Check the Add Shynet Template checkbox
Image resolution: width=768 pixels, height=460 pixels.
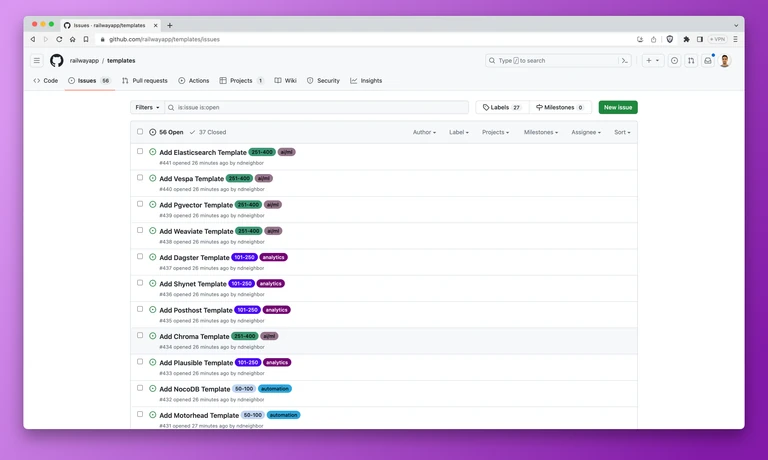[x=140, y=283]
